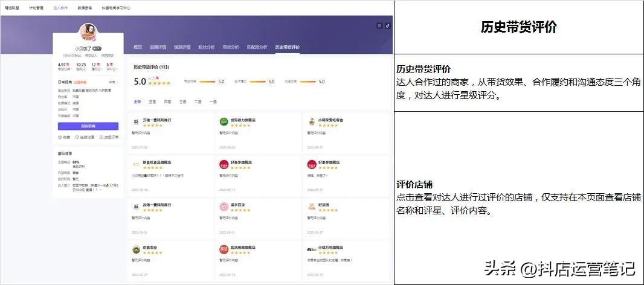The width and height of the screenshot is (644, 285).
Task: Filter reviews by 五星
Action: pyautogui.click(x=152, y=101)
